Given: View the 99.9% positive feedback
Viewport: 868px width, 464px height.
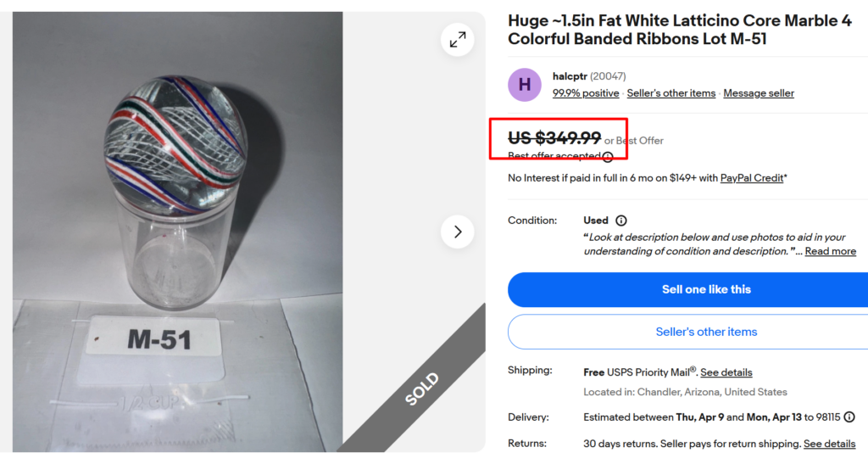Looking at the screenshot, I should (x=586, y=93).
